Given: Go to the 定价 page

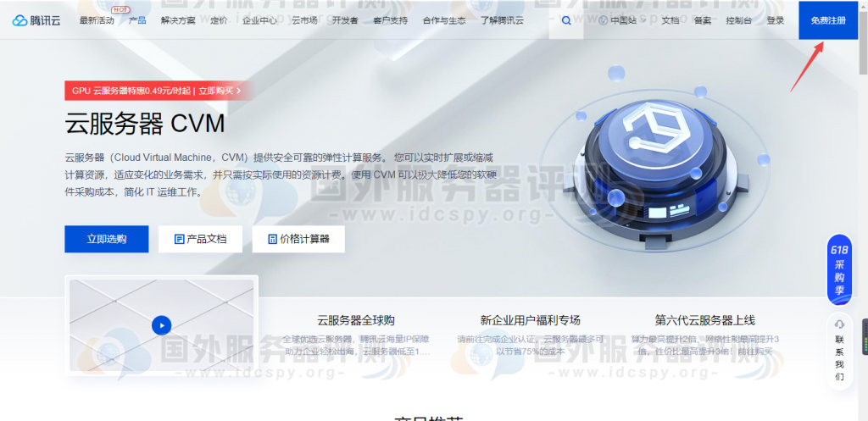Looking at the screenshot, I should [x=219, y=20].
